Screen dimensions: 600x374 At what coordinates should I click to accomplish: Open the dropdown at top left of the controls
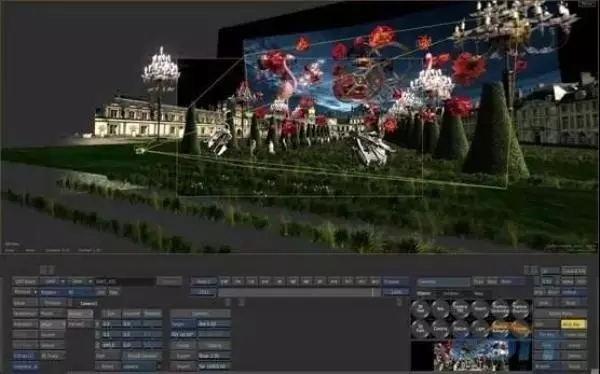coord(25,282)
